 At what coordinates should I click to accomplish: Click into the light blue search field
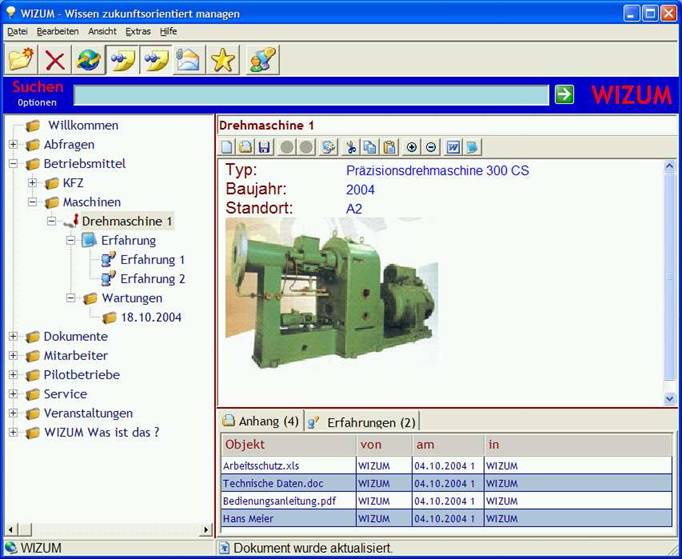pos(311,95)
